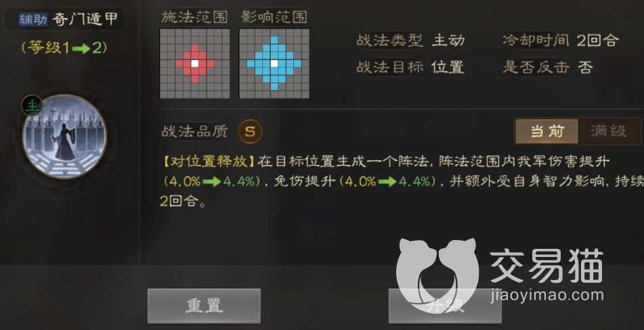Click the white center cell of 施法范围
Image resolution: width=644 pixels, height=330 pixels.
194,64
